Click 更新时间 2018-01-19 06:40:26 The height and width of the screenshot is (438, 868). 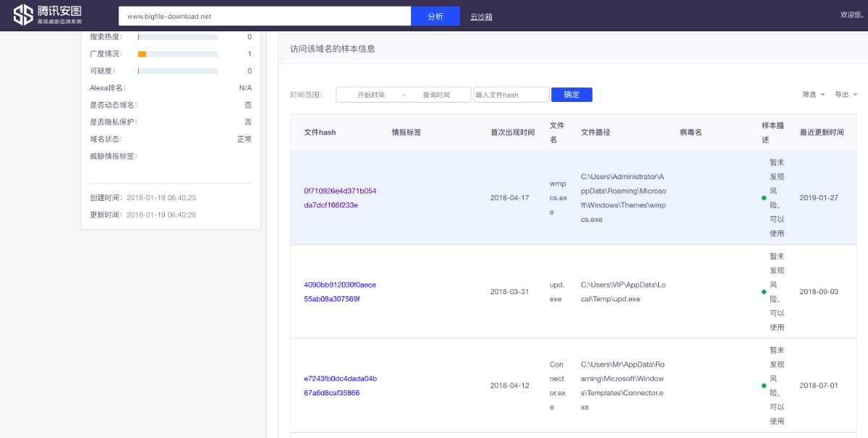point(143,215)
